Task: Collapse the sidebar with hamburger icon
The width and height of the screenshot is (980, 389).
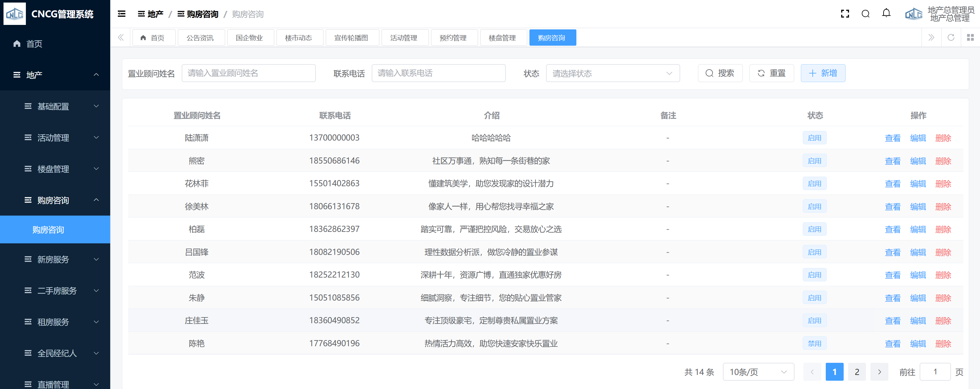Action: tap(121, 14)
